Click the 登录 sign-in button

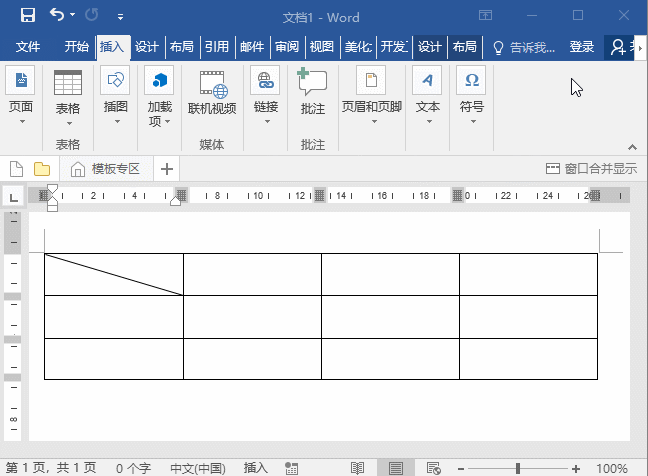[x=581, y=47]
